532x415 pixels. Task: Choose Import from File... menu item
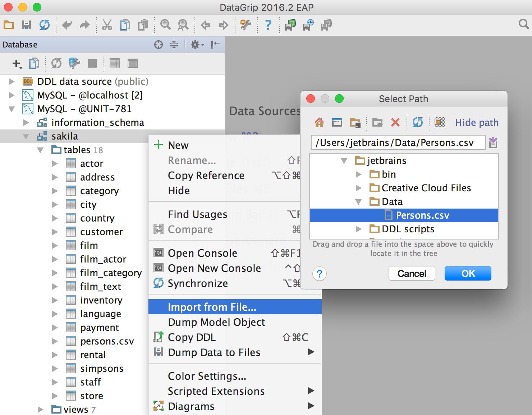point(235,307)
